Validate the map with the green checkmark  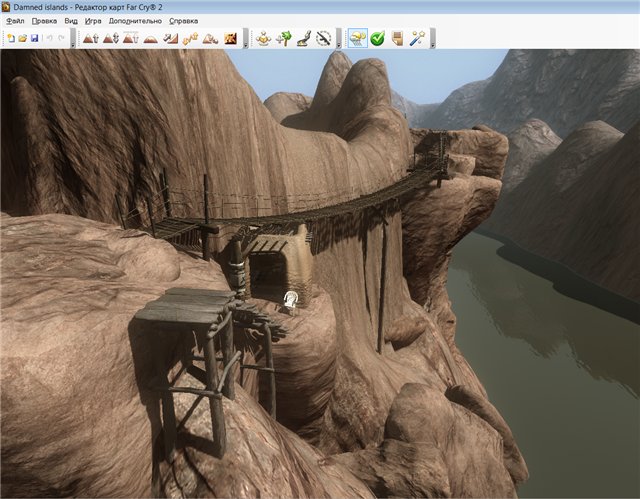point(378,38)
